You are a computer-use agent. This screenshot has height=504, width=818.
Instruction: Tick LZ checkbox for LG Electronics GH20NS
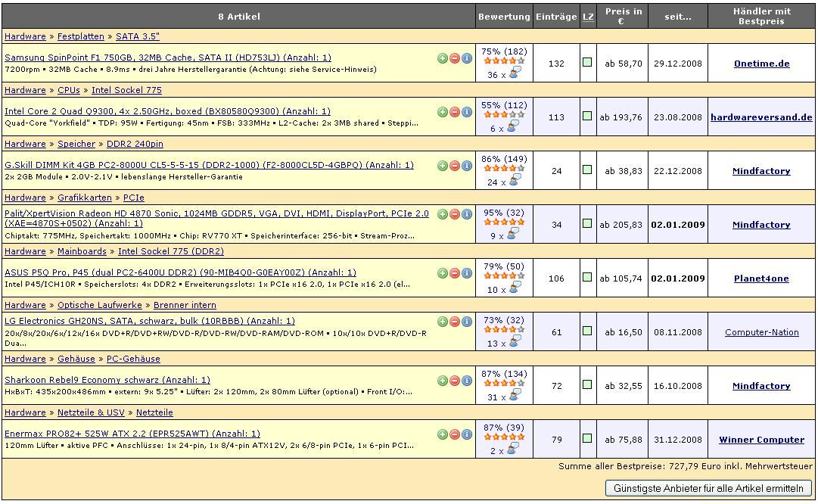coord(587,331)
